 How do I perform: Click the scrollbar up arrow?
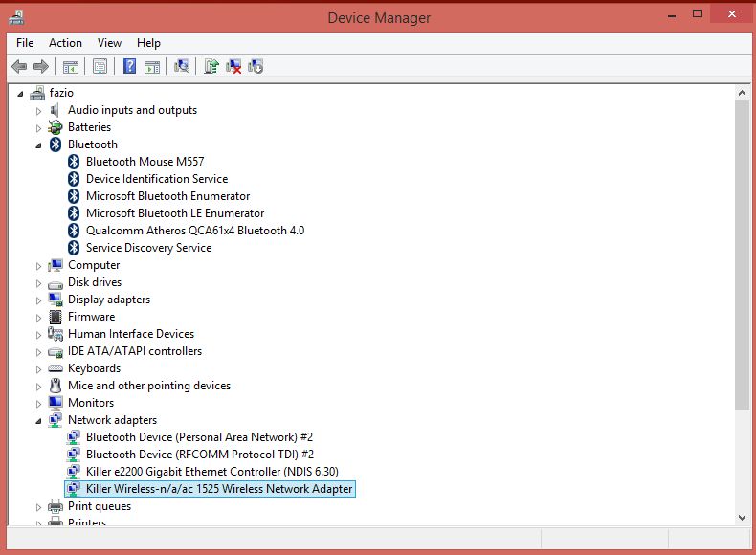pos(742,93)
